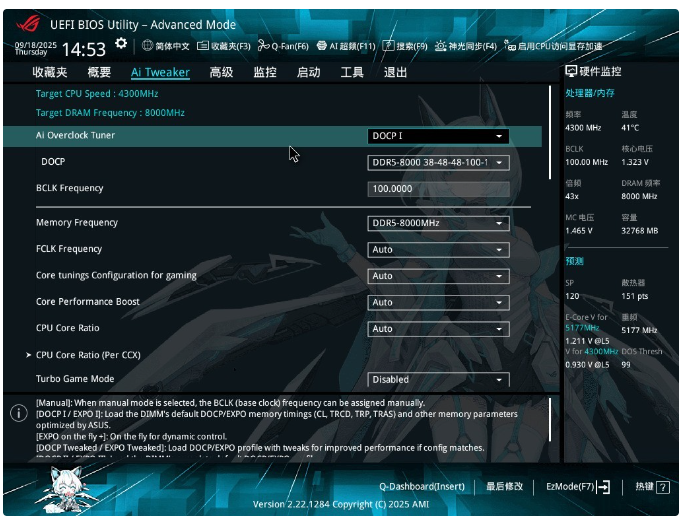Select the Turbo Game Mode label
Image resolution: width=690 pixels, height=522 pixels.
pos(75,379)
